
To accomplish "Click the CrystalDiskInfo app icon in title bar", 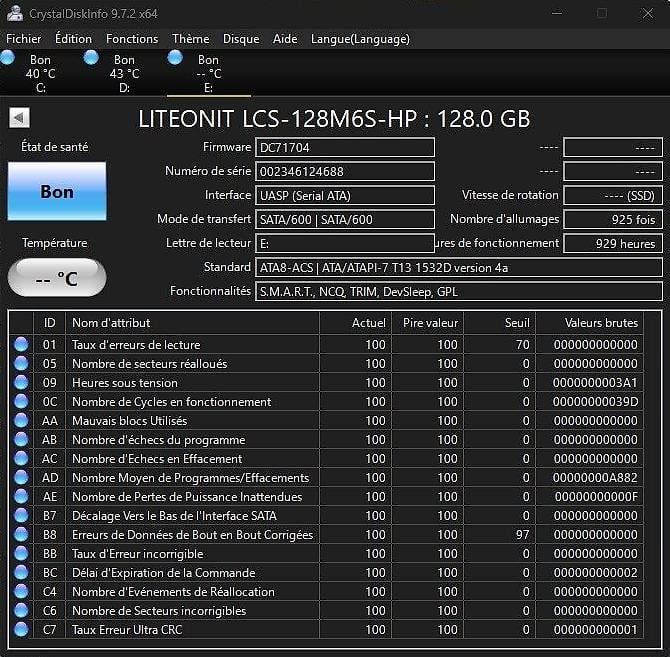I will (15, 13).
